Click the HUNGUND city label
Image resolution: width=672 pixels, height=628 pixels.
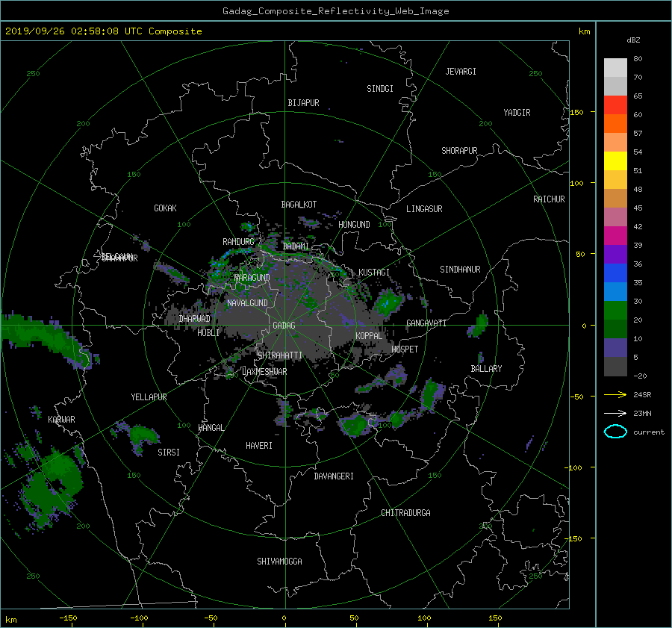[354, 225]
